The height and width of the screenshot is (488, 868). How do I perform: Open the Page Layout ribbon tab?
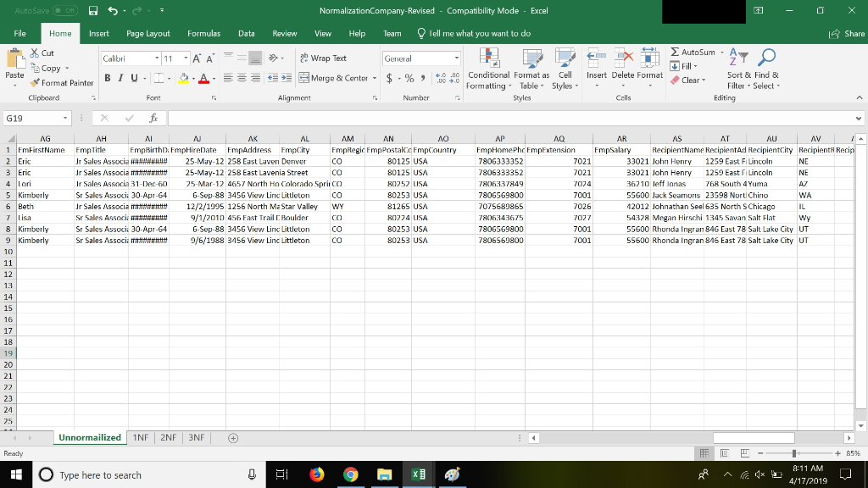click(147, 34)
